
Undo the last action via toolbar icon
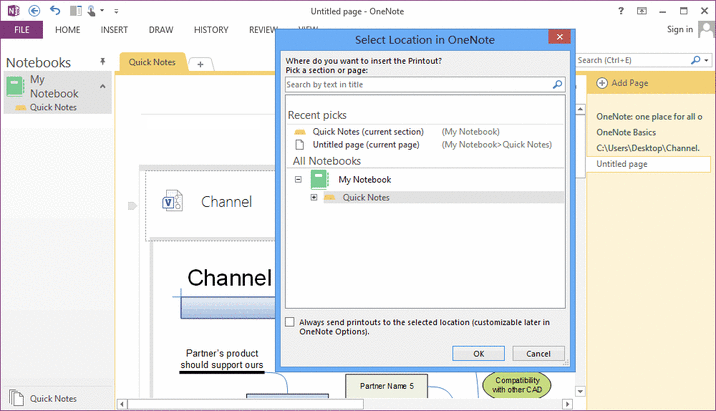tap(55, 11)
